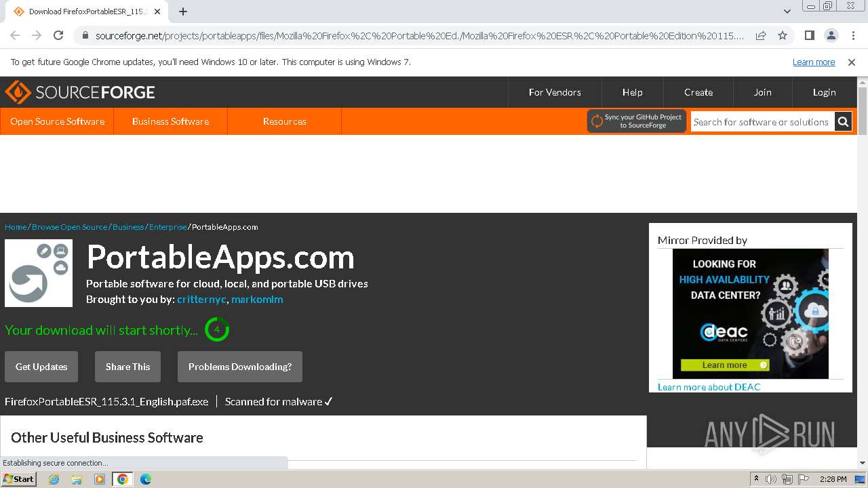Click Login in the header

tap(824, 92)
